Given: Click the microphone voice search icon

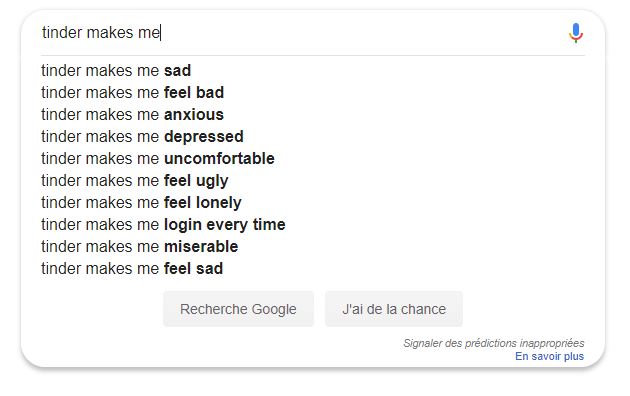Looking at the screenshot, I should tap(575, 33).
